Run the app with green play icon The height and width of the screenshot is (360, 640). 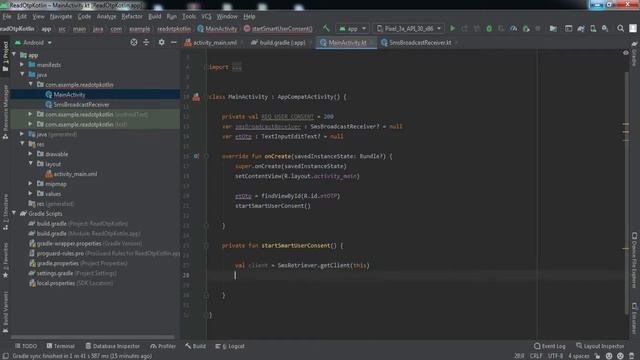click(452, 29)
